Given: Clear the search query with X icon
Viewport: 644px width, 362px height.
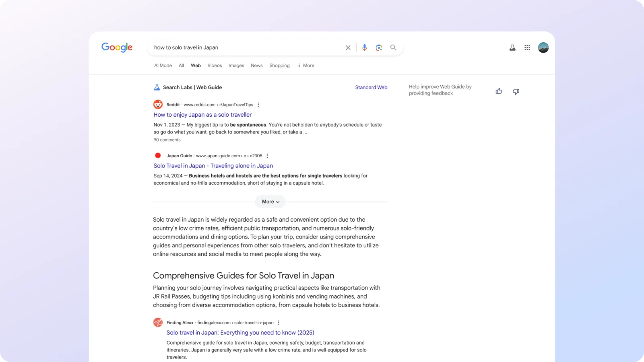Looking at the screenshot, I should coord(348,47).
